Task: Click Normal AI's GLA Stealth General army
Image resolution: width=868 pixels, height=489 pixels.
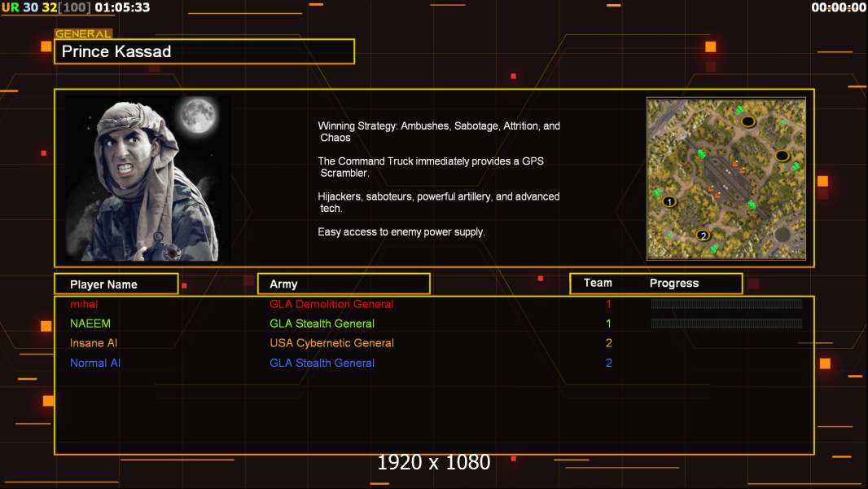Action: coord(322,363)
